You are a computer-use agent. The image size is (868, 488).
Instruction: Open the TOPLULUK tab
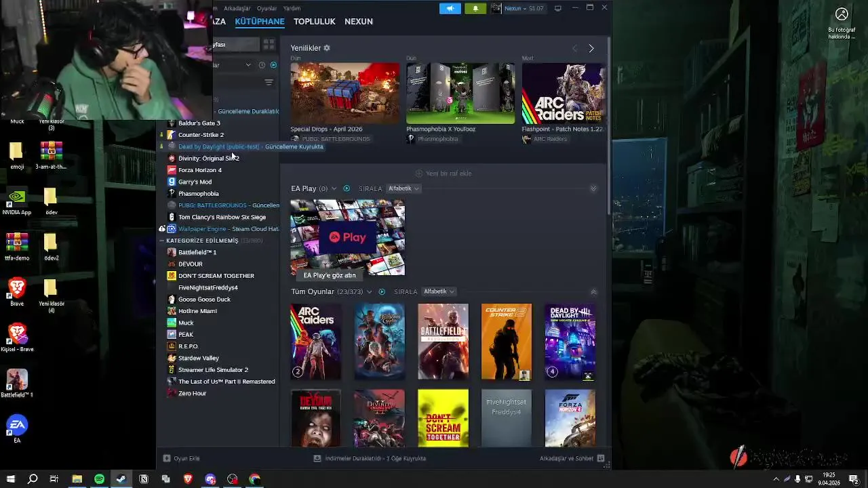(314, 21)
